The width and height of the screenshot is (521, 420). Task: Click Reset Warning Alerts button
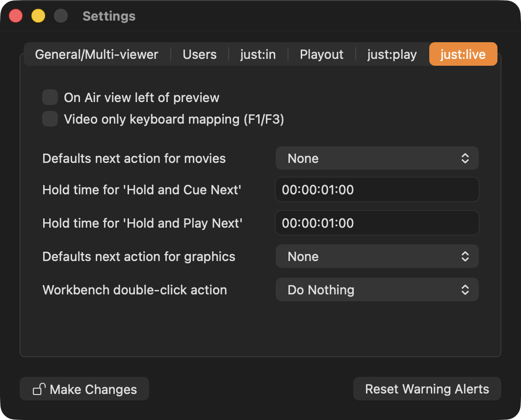click(427, 389)
